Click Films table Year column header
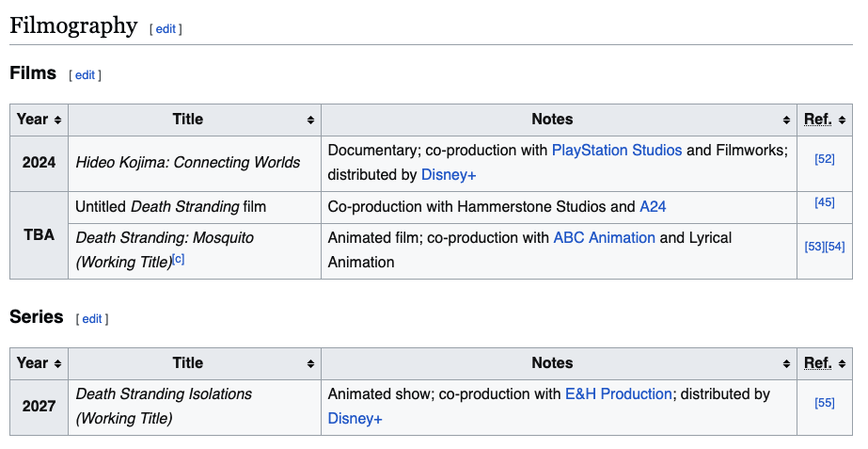Screen dimensions: 868x449 [x=39, y=120]
